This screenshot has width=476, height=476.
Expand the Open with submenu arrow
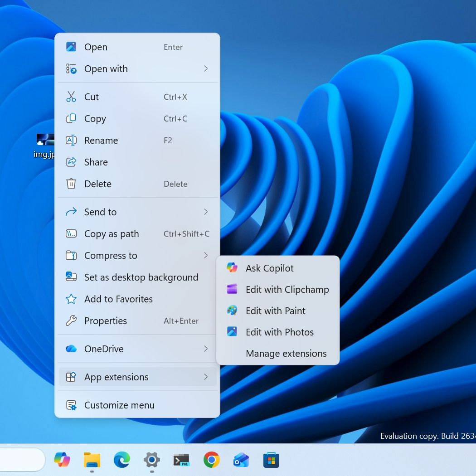pos(206,68)
